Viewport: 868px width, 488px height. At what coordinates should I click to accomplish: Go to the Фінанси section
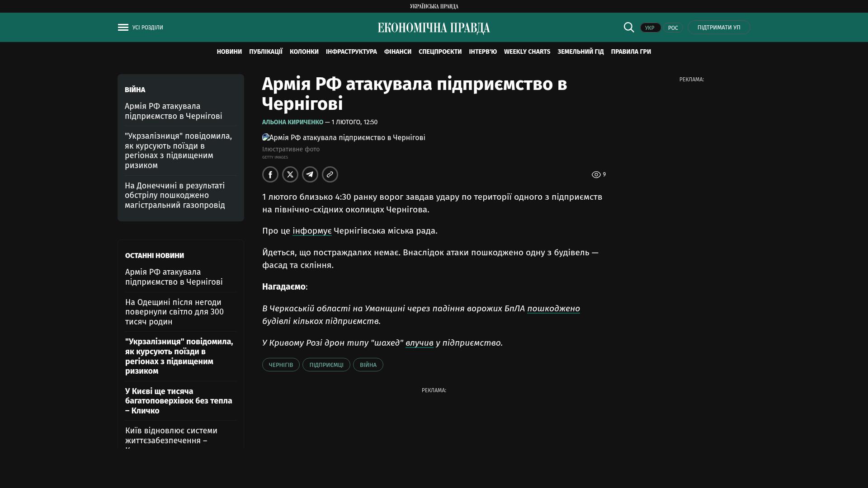click(x=397, y=52)
